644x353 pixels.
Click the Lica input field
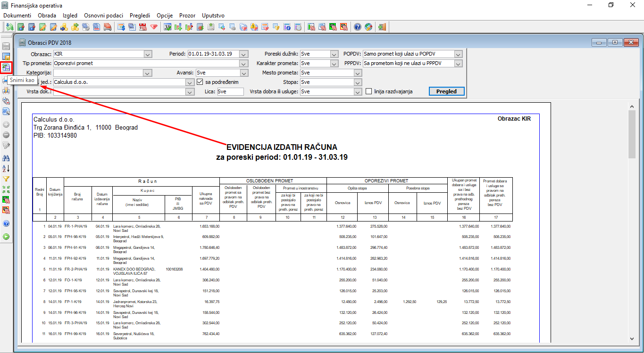pos(230,91)
